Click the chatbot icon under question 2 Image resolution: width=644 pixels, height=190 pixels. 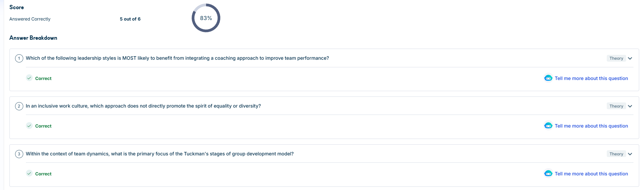[548, 126]
